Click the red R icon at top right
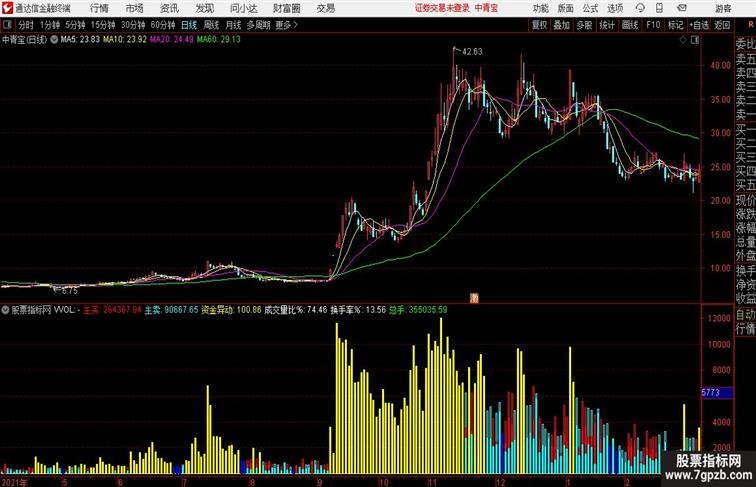756x487 pixels. click(x=751, y=25)
